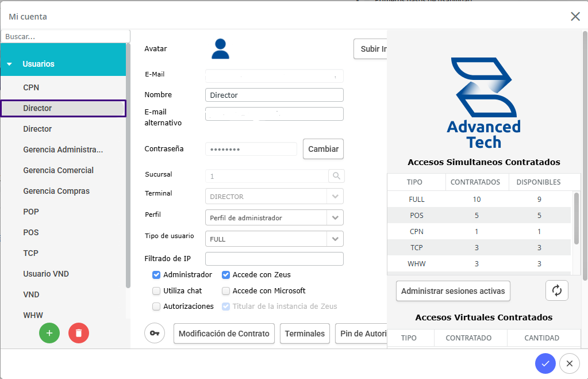
Task: Click the Sucursal search magnifier icon
Action: pos(336,176)
